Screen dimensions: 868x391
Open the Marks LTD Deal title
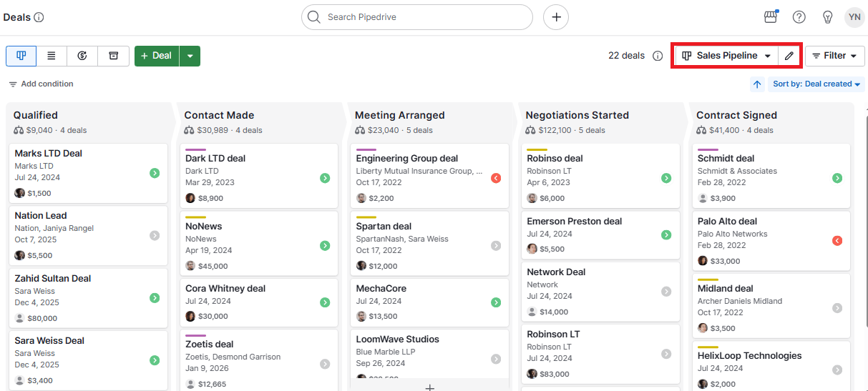tap(49, 153)
